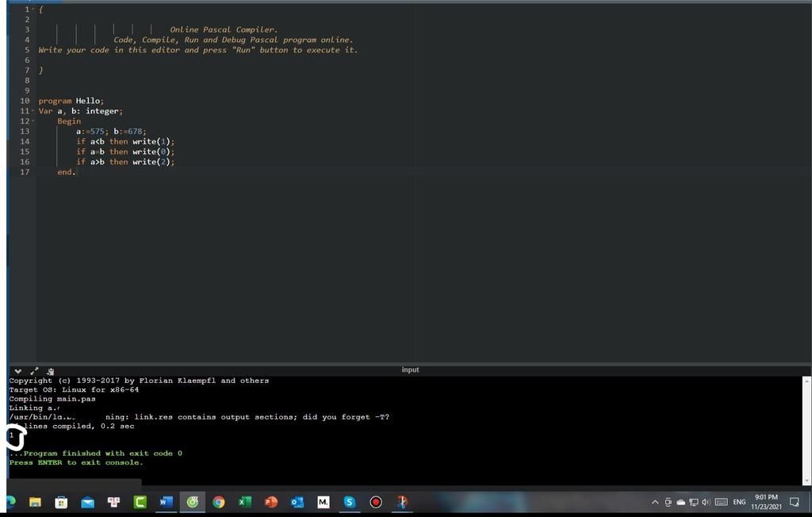812x517 pixels.
Task: Collapse the console panel with chevron icon
Action: [18, 371]
